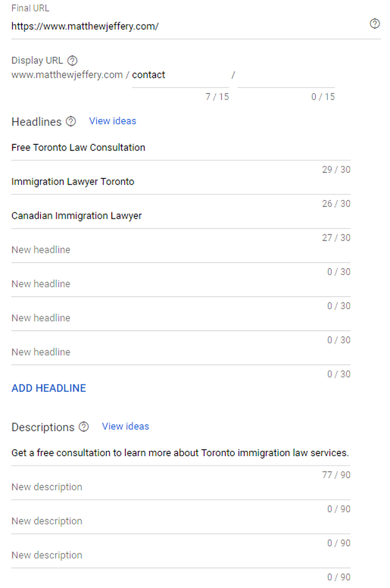Open View ideas link beside Descriptions
This screenshot has width=390, height=588.
pyautogui.click(x=125, y=426)
